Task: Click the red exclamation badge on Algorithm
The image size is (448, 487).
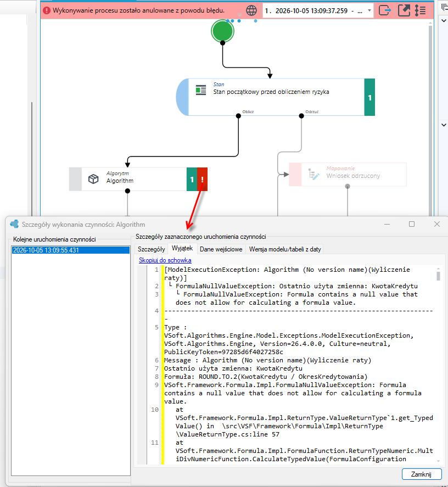Action: (x=202, y=179)
